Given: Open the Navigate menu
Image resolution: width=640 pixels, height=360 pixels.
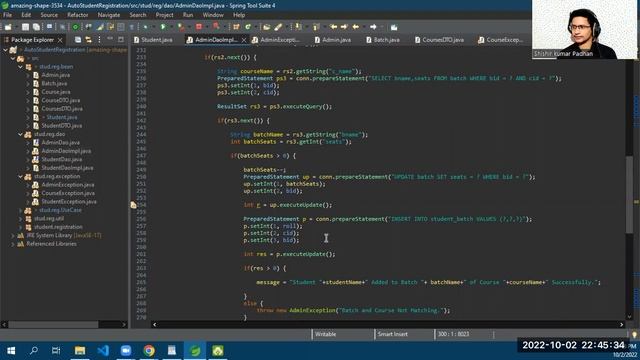Looking at the screenshot, I should coord(109,15).
